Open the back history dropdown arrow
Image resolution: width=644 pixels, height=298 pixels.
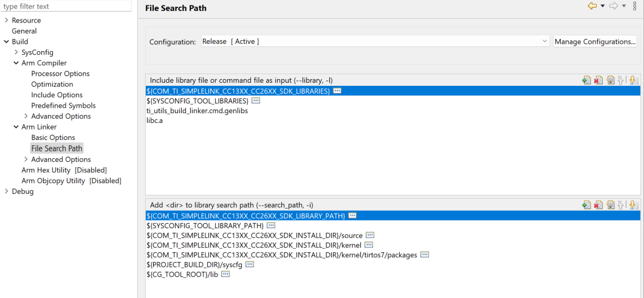(603, 6)
